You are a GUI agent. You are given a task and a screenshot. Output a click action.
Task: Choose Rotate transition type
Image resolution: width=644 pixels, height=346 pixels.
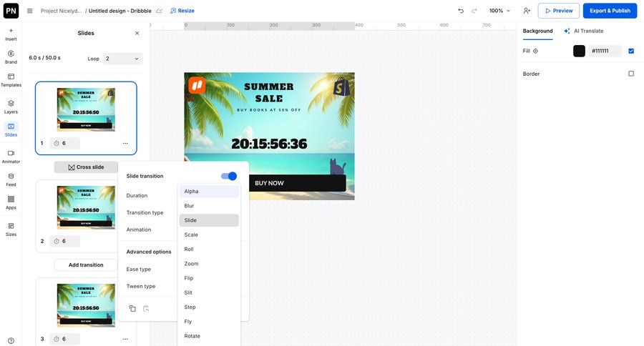point(209,336)
